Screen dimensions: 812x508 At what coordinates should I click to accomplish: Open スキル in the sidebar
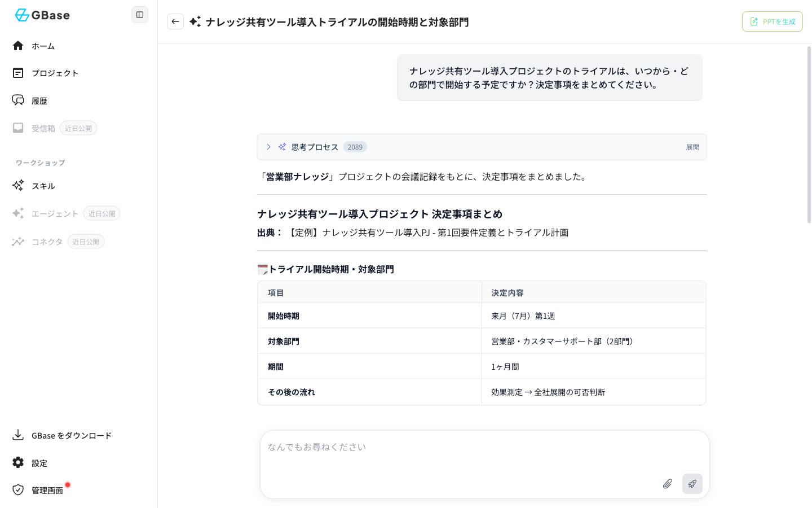click(x=43, y=186)
